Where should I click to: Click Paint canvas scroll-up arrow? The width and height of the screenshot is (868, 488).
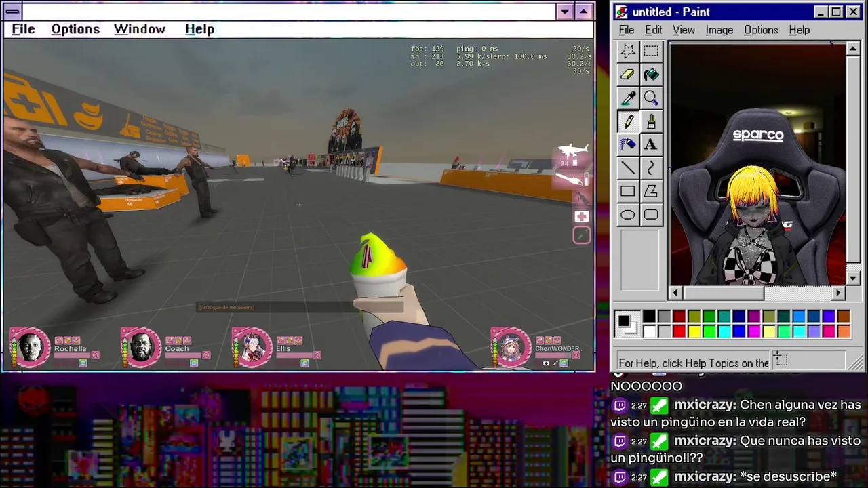[x=853, y=49]
